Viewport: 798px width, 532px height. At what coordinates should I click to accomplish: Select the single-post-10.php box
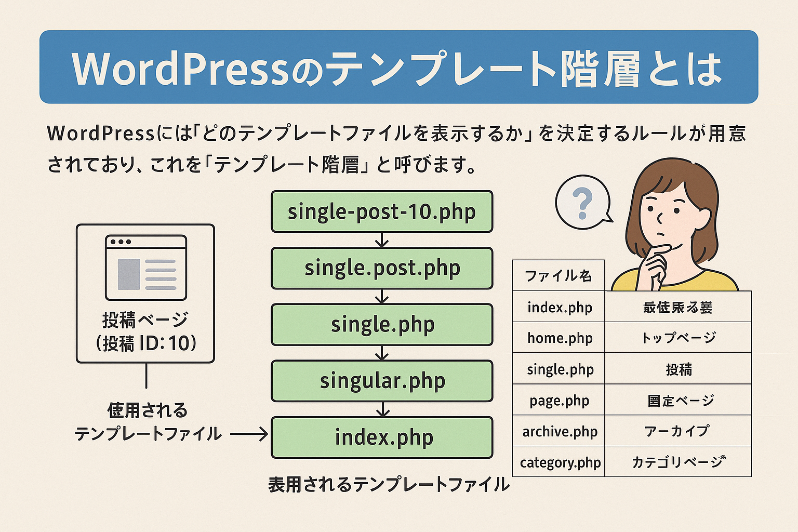click(x=382, y=211)
